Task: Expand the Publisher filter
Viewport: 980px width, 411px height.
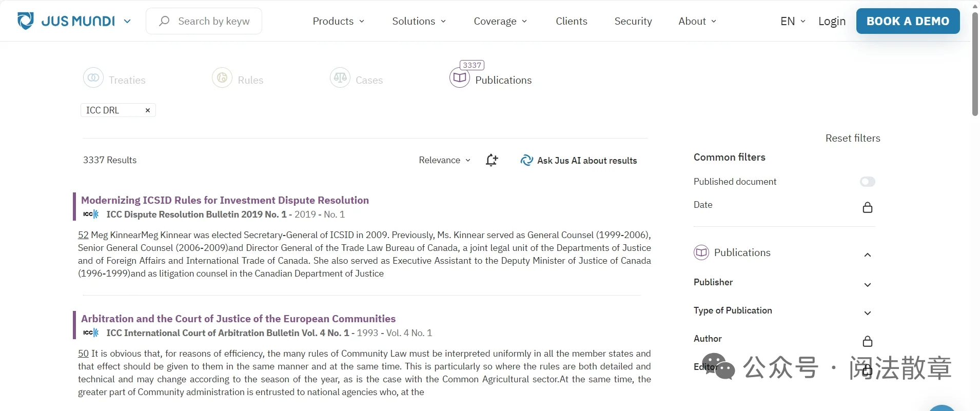Action: (x=867, y=285)
